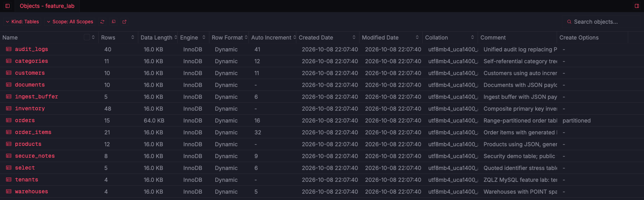This screenshot has width=644, height=200.
Task: Select the products table name
Action: point(28,144)
